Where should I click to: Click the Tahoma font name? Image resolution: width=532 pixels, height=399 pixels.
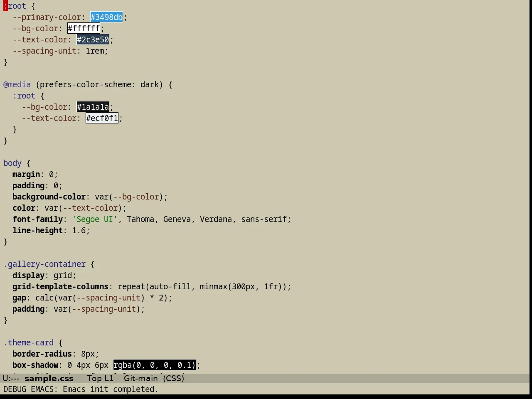(x=140, y=219)
